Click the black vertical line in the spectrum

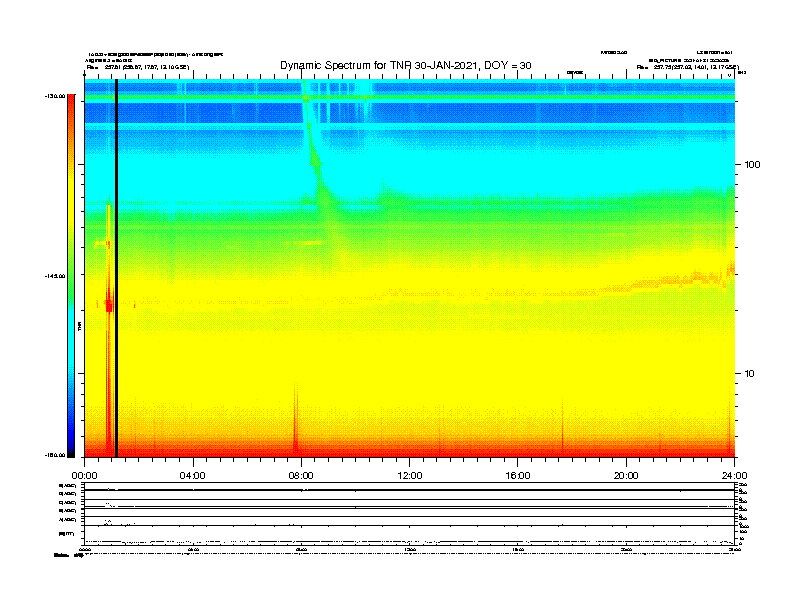116,268
